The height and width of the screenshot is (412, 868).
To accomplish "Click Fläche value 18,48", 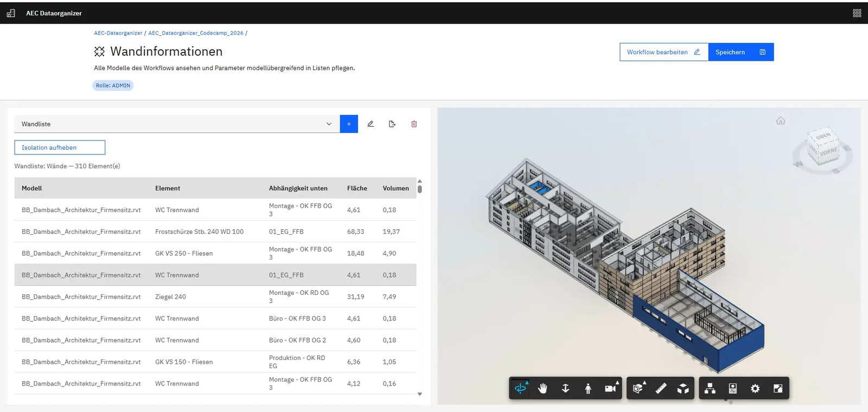I will click(x=356, y=253).
